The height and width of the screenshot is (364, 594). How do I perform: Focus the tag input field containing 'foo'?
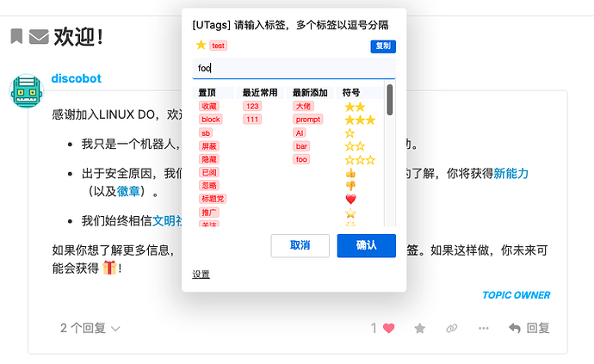pyautogui.click(x=294, y=68)
